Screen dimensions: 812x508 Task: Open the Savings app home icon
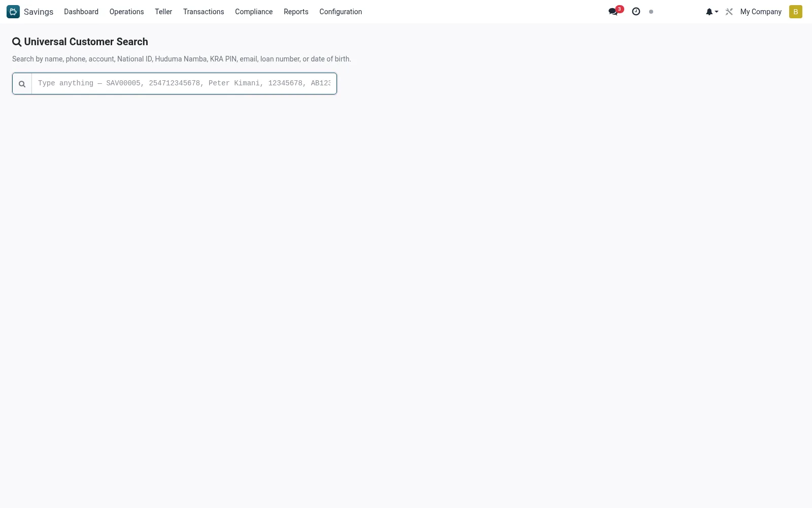coord(13,12)
